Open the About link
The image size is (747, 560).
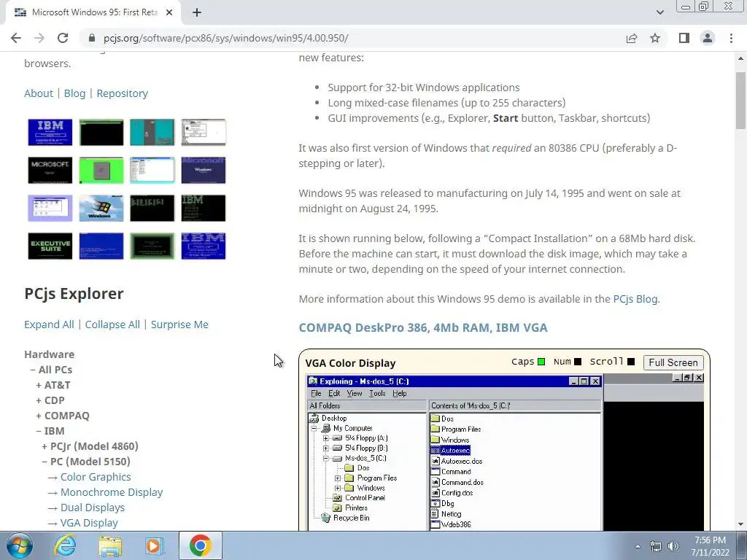click(x=39, y=93)
